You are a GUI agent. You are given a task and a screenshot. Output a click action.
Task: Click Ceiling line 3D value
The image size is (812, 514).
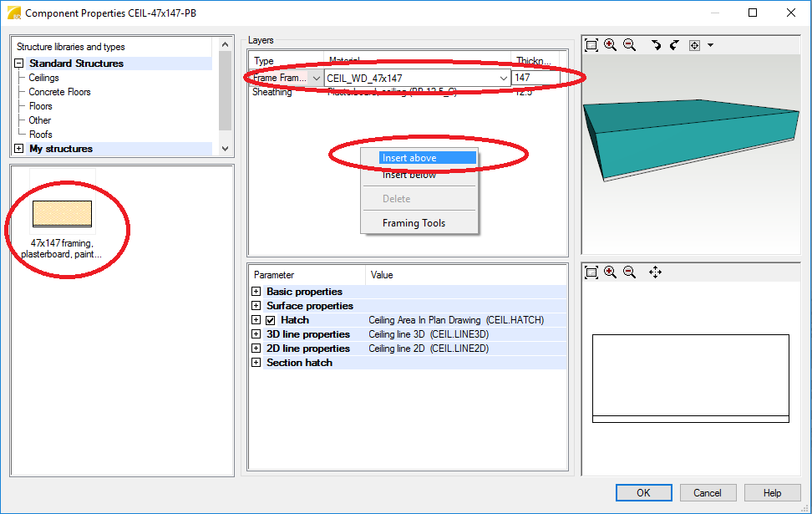(x=429, y=334)
